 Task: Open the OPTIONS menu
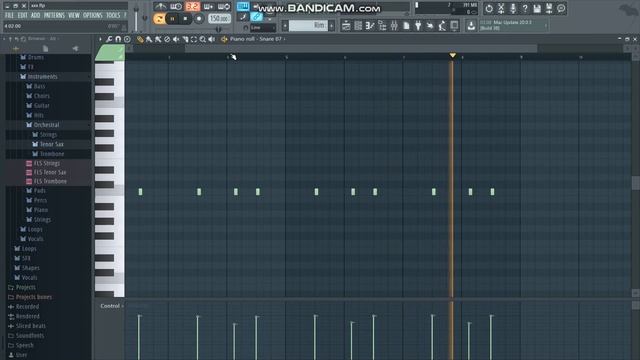(93, 16)
